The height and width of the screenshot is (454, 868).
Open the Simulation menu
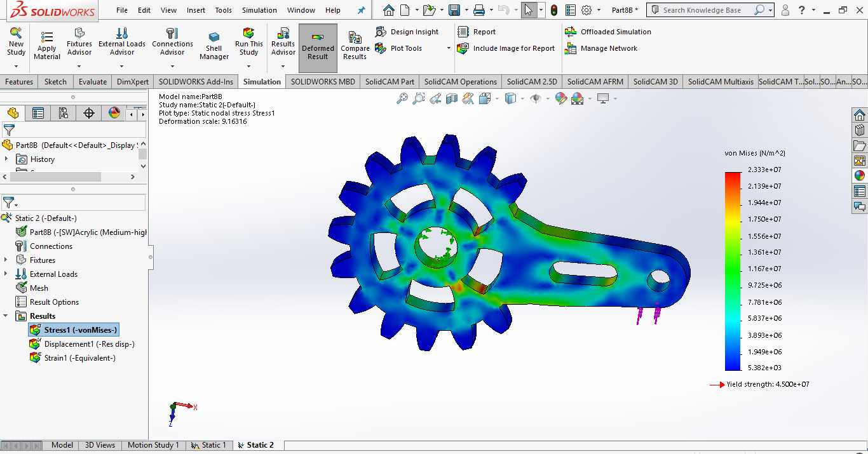pyautogui.click(x=259, y=10)
